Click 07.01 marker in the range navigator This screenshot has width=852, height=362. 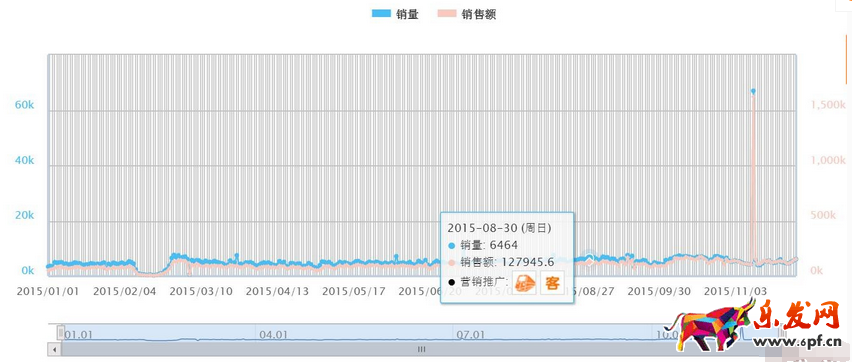point(470,334)
